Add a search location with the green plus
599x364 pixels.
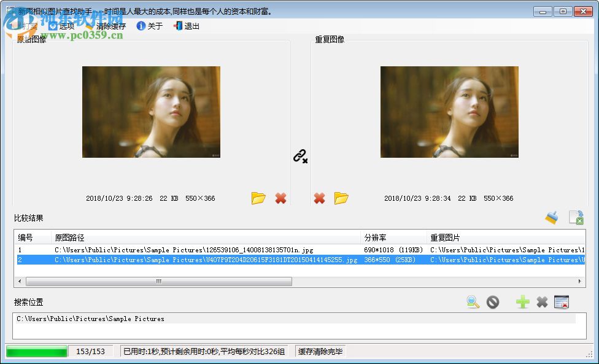(x=522, y=302)
